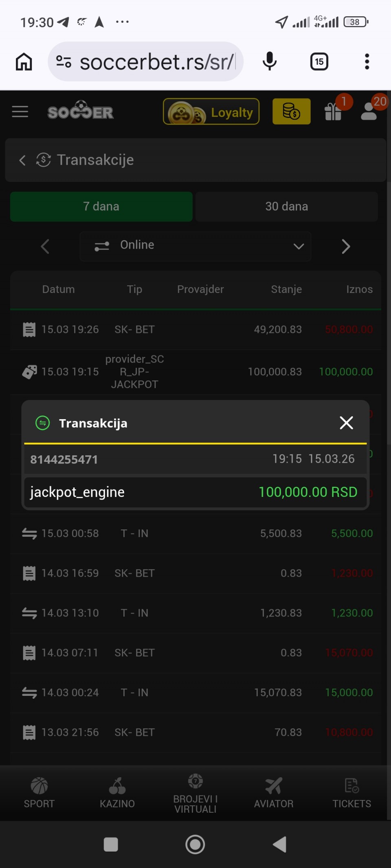Launch the Aviator game
This screenshot has width=391, height=868.
(x=274, y=792)
